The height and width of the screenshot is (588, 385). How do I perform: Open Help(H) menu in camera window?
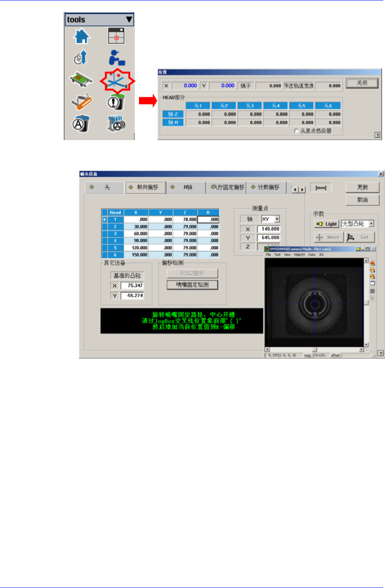coord(299,255)
